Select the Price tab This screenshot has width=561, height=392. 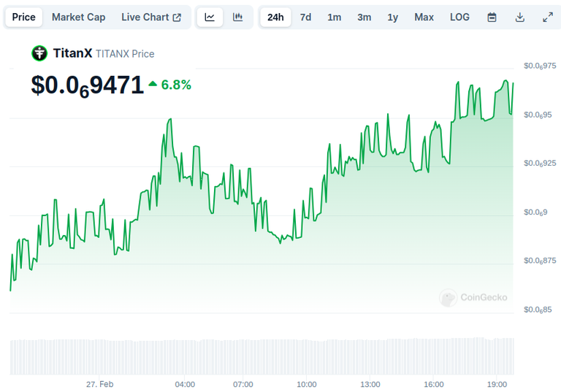click(x=23, y=18)
